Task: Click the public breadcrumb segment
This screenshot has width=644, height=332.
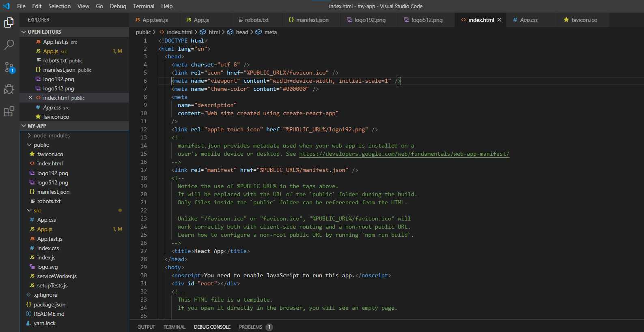Action: (143, 32)
